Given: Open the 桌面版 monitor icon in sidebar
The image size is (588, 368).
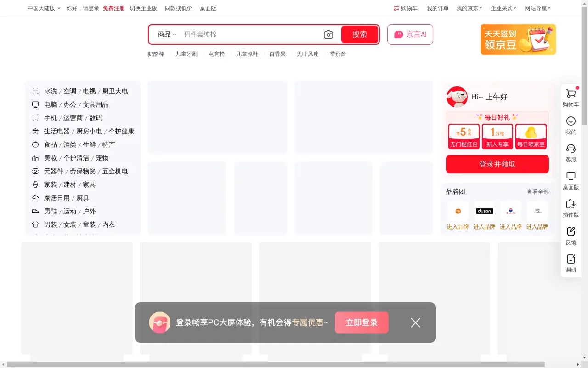Looking at the screenshot, I should tap(571, 176).
